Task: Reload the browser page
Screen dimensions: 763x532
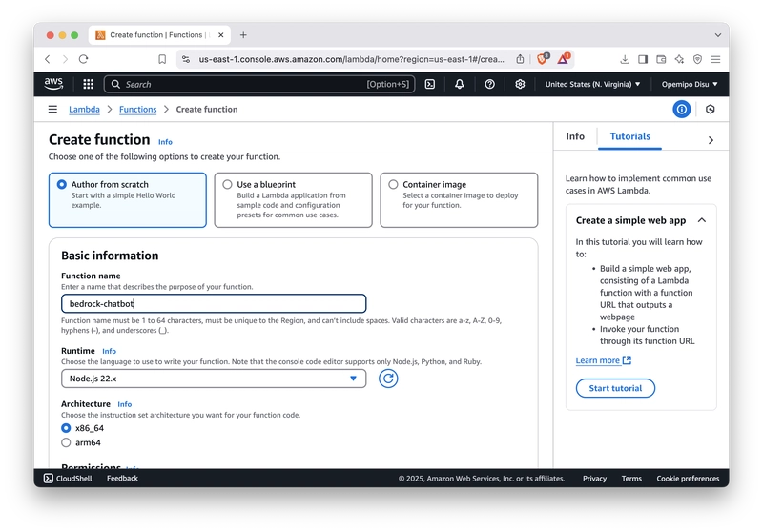Action: (x=84, y=59)
